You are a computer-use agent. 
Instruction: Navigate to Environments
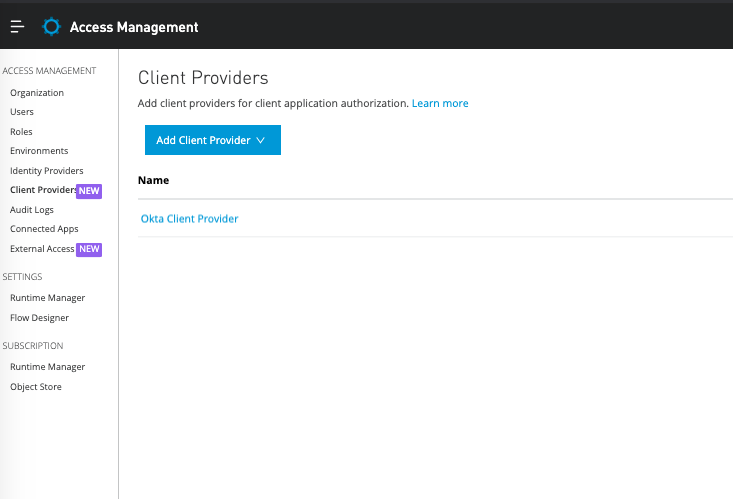click(x=39, y=151)
